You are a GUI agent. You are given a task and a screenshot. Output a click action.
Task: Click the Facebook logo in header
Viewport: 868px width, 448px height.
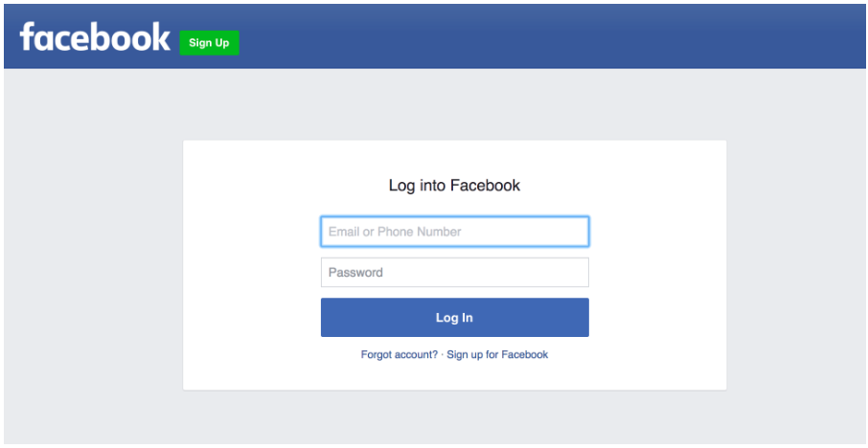(x=94, y=37)
